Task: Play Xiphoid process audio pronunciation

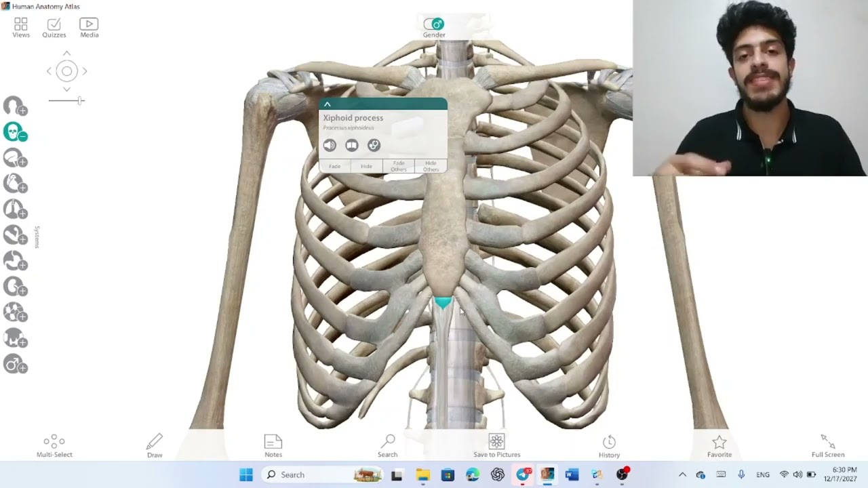Action: tap(330, 145)
